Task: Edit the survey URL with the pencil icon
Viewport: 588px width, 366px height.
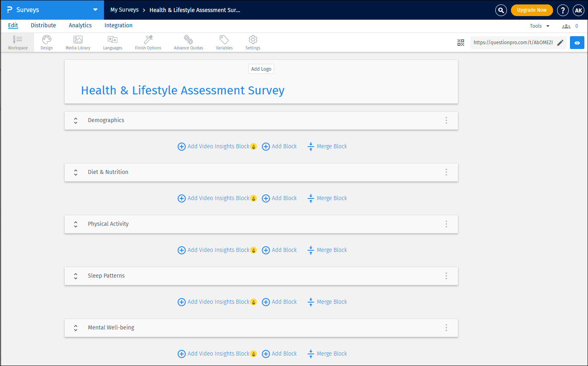Action: (x=560, y=42)
